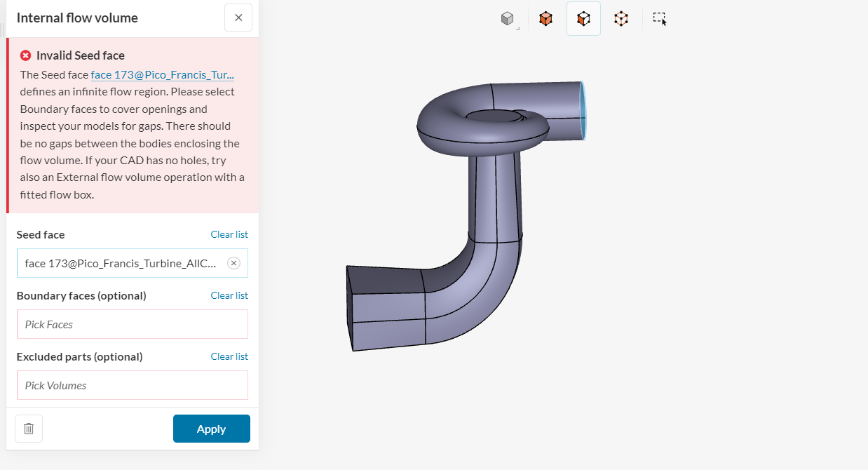This screenshot has width=868, height=470.
Task: Click the delete trash icon
Action: [28, 428]
